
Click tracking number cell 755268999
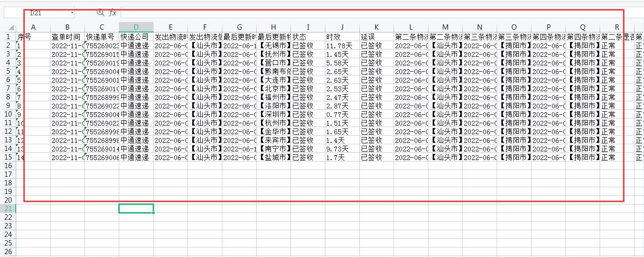(x=102, y=97)
